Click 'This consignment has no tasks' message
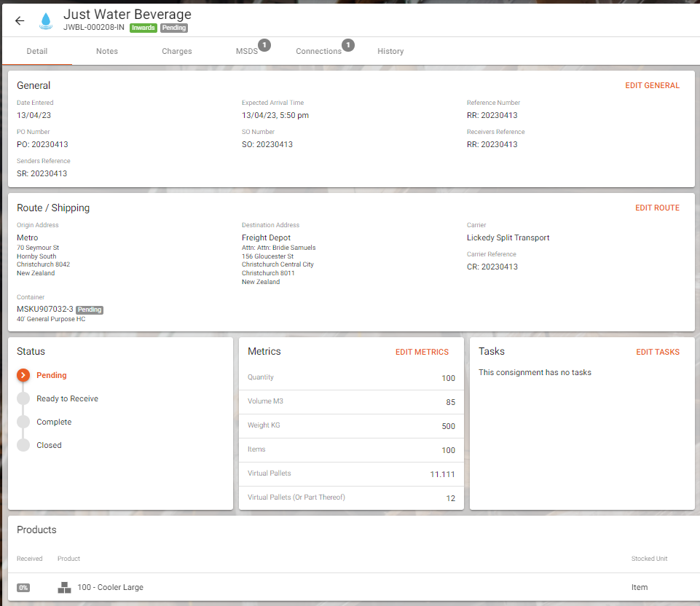Image resolution: width=700 pixels, height=606 pixels. [535, 373]
